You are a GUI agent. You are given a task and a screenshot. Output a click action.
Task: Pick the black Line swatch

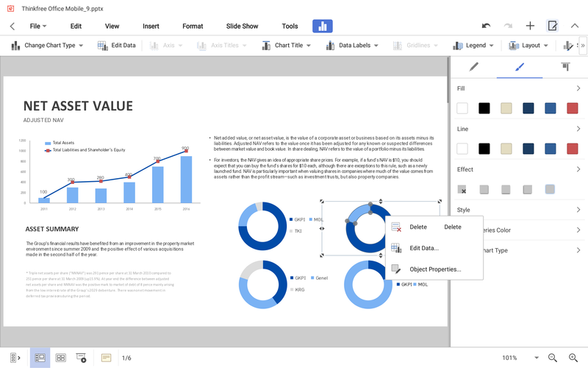484,149
